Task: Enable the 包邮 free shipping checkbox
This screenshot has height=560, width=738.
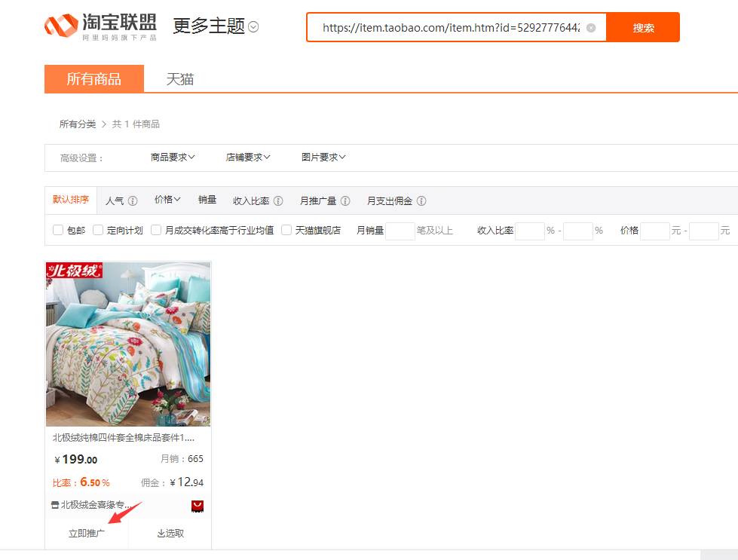Action: [58, 230]
